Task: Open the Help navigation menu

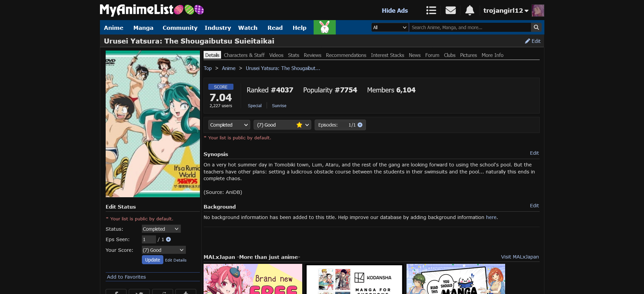Action: [299, 28]
